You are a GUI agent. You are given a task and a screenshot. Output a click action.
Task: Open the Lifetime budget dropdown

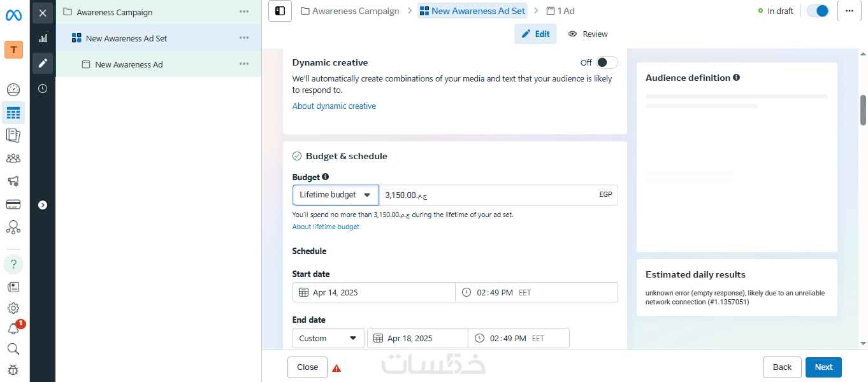click(x=335, y=195)
